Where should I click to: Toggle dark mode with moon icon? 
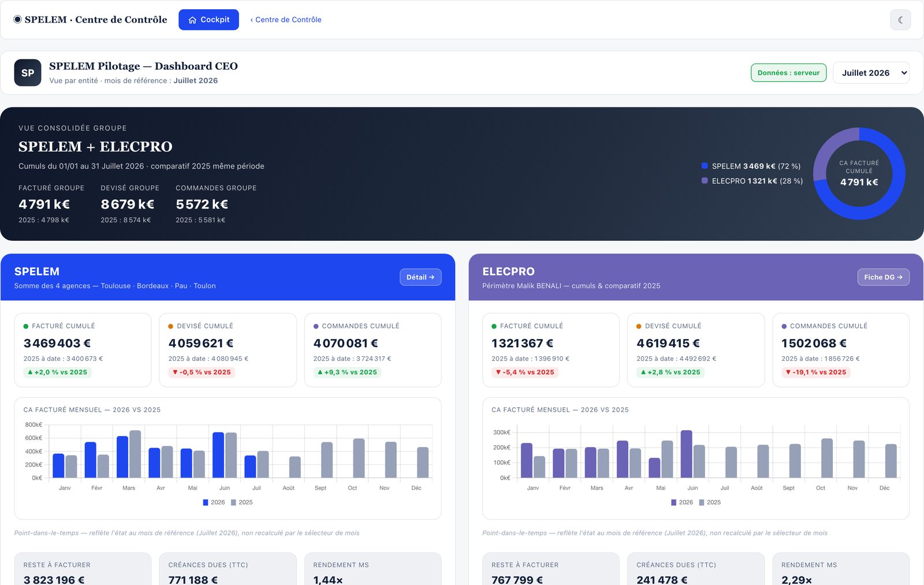click(x=900, y=20)
